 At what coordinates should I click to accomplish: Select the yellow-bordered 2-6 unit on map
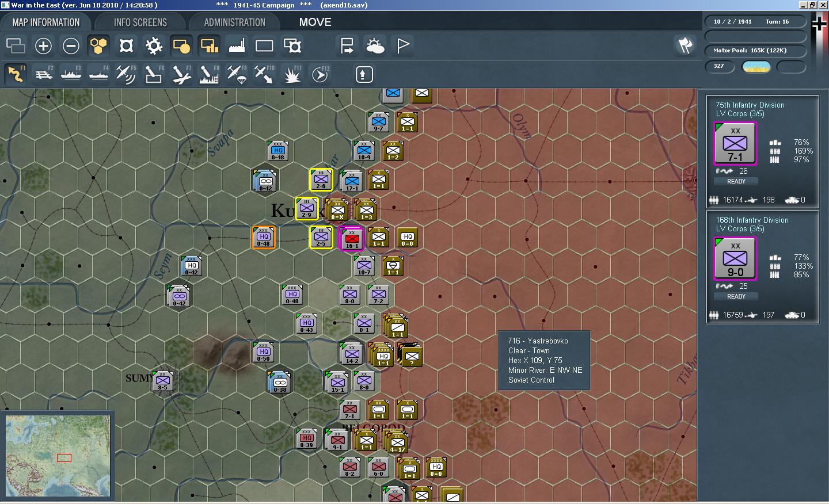pos(321,180)
